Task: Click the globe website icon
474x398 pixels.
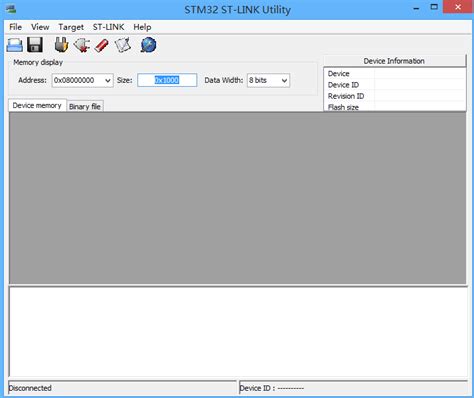Action: coord(148,45)
